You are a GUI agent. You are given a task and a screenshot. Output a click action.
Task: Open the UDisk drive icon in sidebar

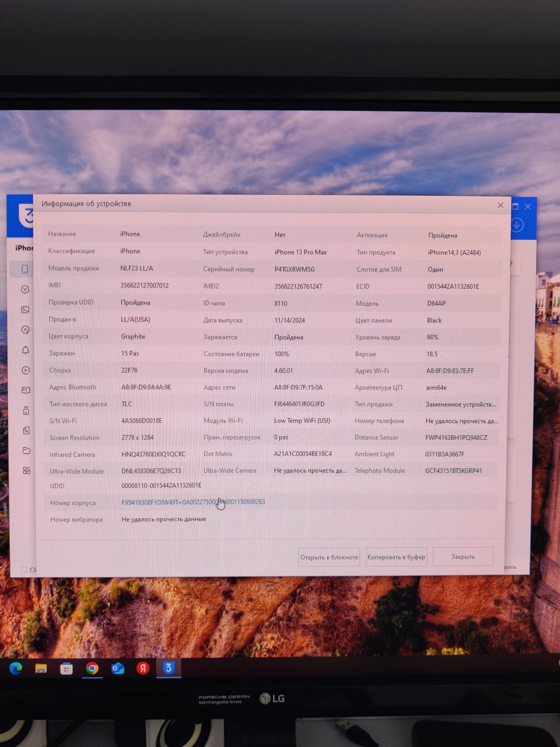point(26,410)
